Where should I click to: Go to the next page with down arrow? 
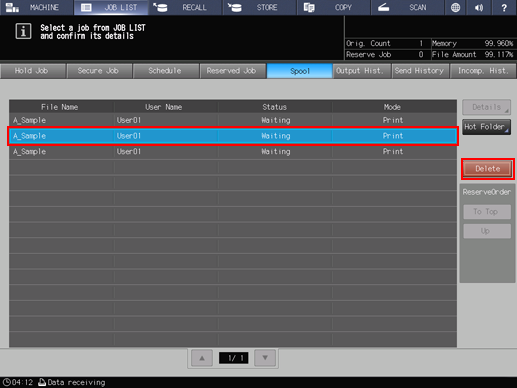click(265, 358)
